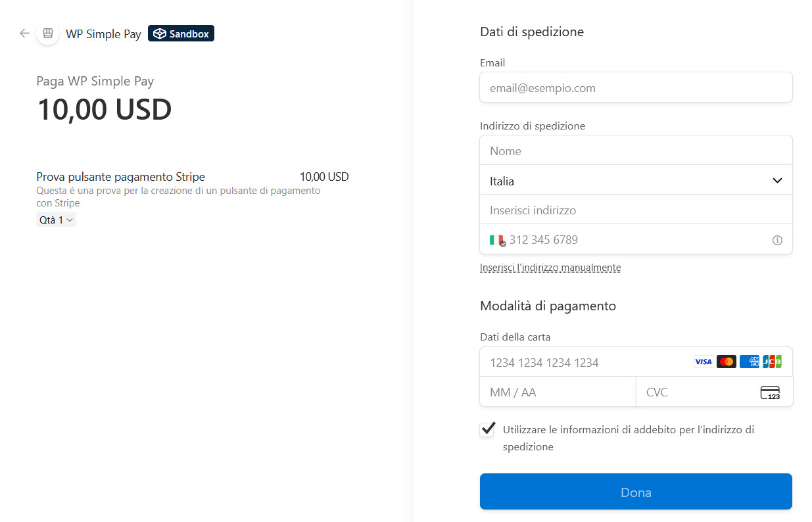Click the CVC card hint icon
Image resolution: width=812 pixels, height=522 pixels.
770,392
